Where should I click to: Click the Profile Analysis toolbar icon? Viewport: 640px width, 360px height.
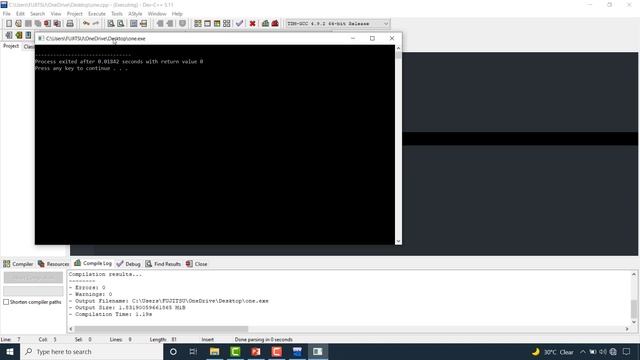(x=265, y=24)
